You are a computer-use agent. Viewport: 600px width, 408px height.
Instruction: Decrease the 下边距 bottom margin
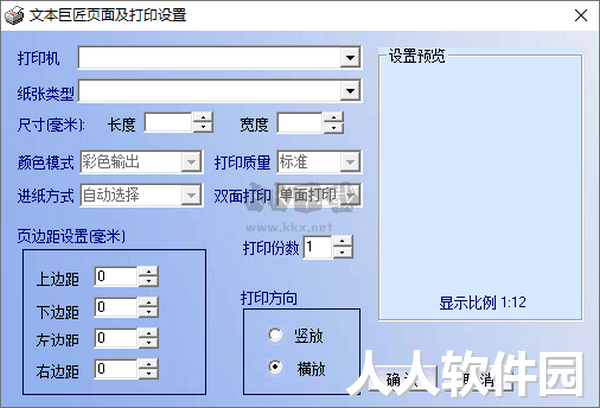click(x=148, y=312)
